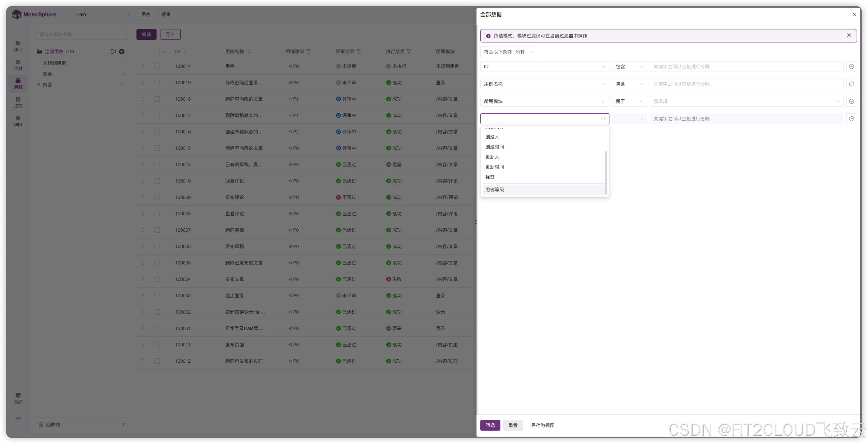This screenshot has height=444, width=868.
Task: Click the module name search input
Action: [81, 34]
